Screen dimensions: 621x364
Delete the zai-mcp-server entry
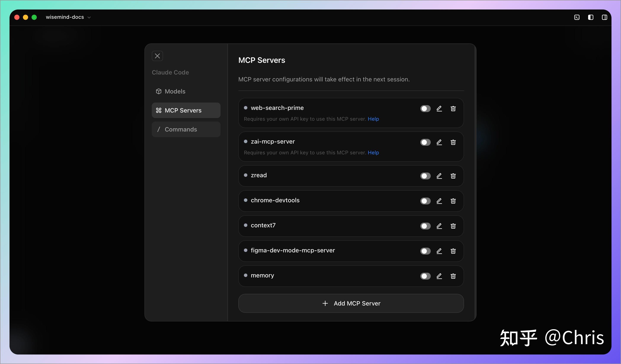tap(453, 142)
